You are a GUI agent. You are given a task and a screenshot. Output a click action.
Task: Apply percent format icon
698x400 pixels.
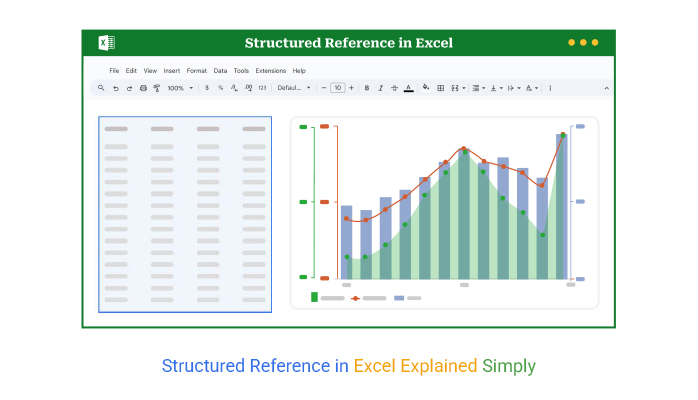point(220,88)
